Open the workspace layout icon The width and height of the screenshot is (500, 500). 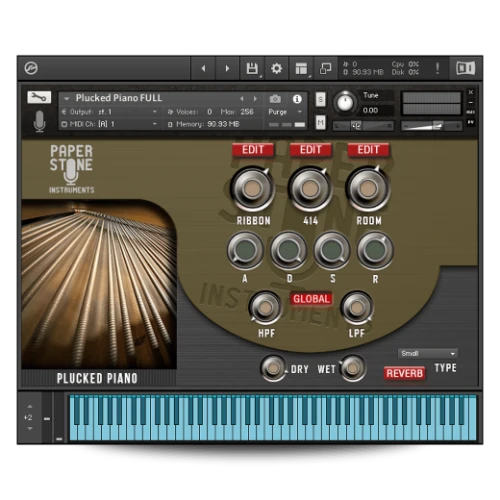(301, 69)
